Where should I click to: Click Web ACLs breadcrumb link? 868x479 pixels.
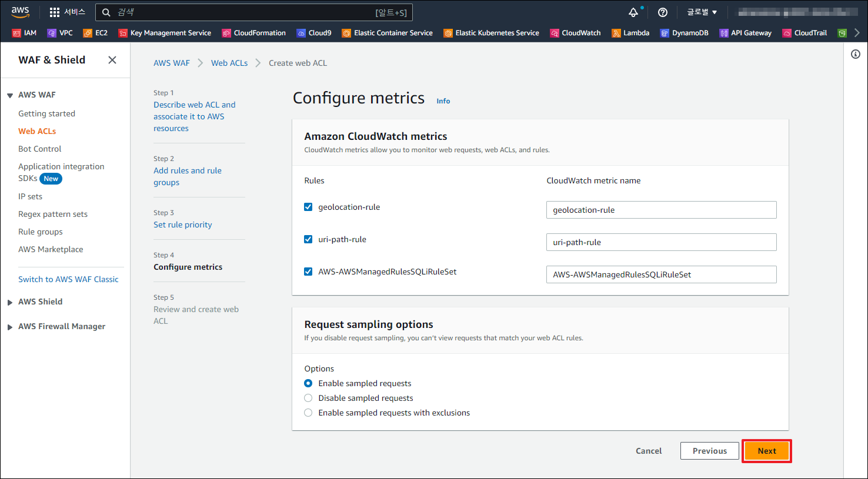[x=229, y=63]
